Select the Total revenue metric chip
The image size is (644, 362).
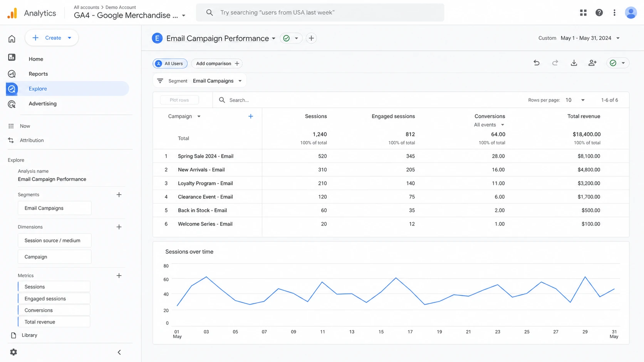pyautogui.click(x=54, y=322)
